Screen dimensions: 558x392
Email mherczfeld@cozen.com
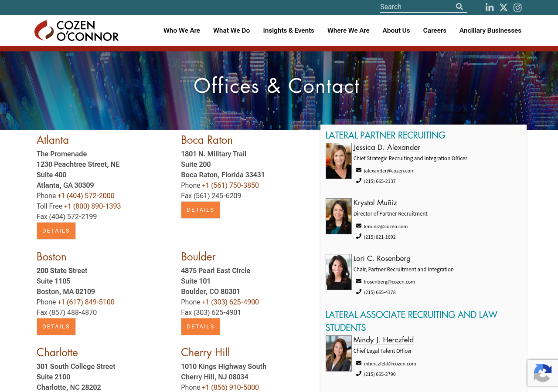(390, 364)
